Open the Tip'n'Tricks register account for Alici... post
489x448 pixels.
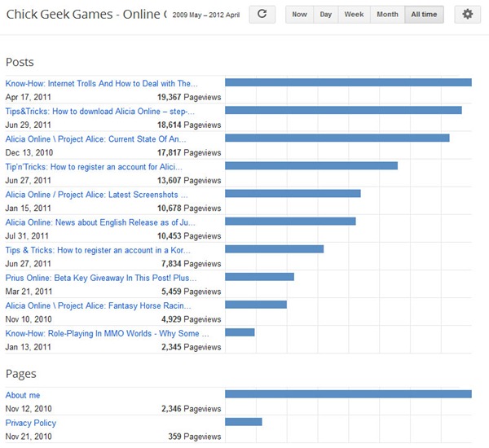coord(94,167)
